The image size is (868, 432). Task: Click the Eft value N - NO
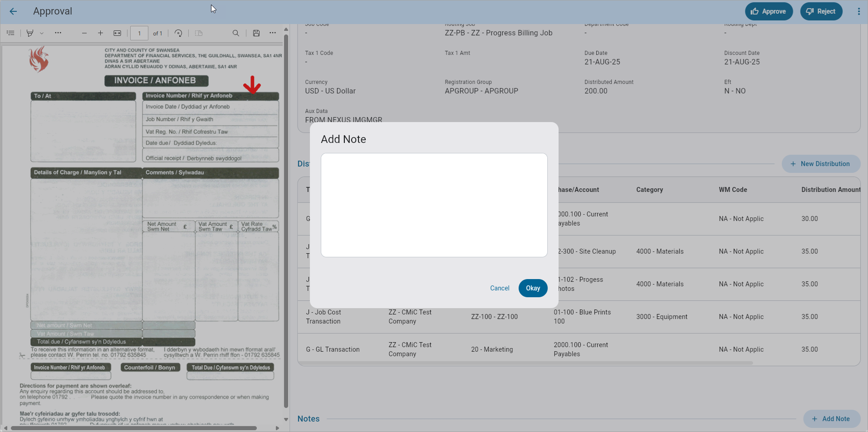click(x=735, y=91)
